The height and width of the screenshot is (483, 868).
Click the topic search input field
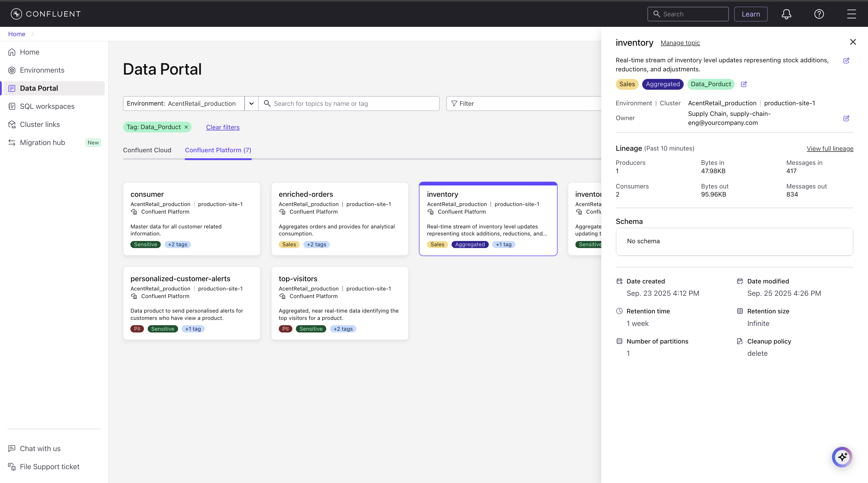pos(349,104)
